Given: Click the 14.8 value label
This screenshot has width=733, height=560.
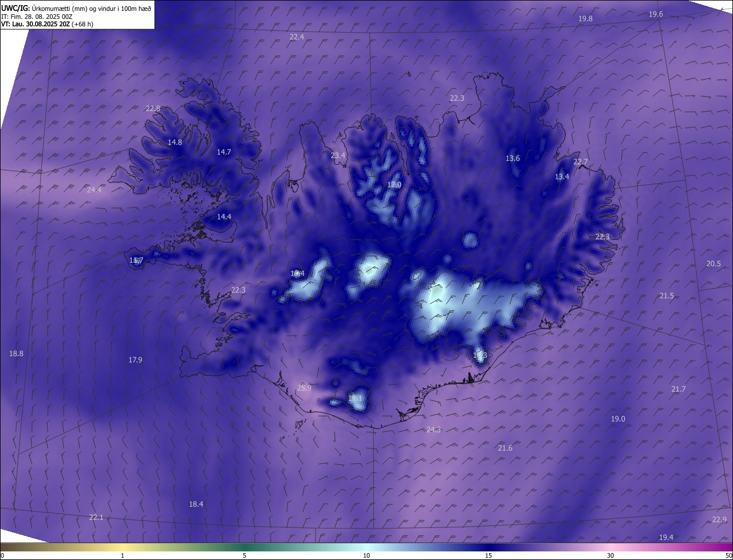Looking at the screenshot, I should [175, 142].
